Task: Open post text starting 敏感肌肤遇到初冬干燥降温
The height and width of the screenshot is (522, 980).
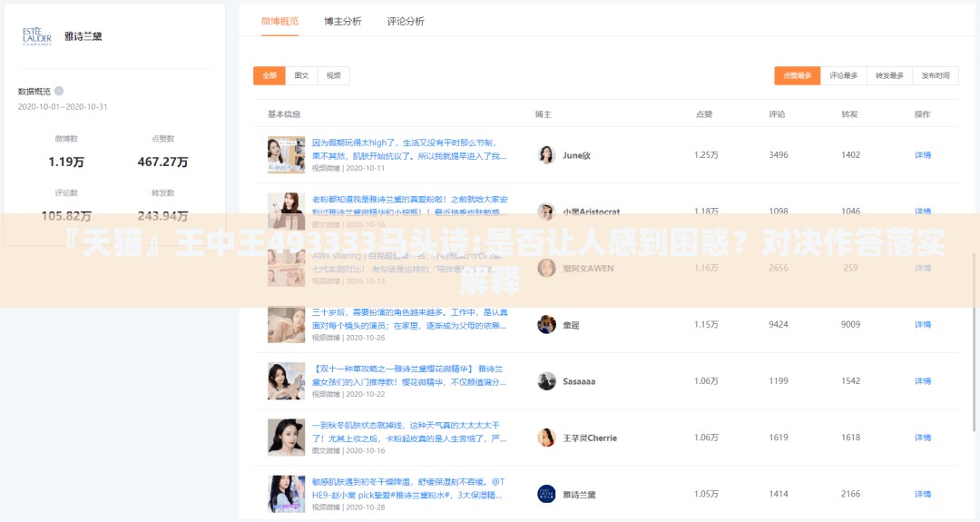Action: pos(408,488)
